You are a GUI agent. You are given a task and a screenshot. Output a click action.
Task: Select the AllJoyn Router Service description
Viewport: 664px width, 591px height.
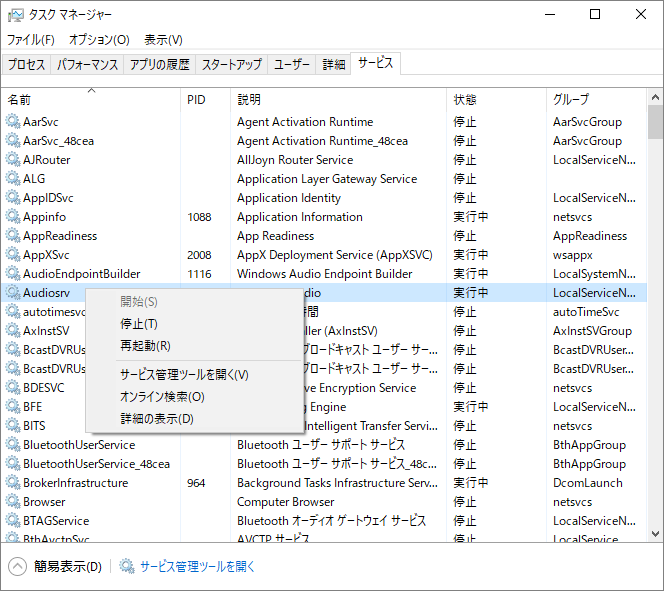[x=295, y=160]
